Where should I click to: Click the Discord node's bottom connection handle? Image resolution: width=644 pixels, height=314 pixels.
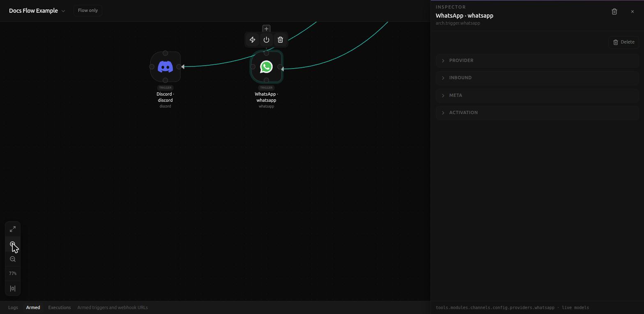[165, 80]
